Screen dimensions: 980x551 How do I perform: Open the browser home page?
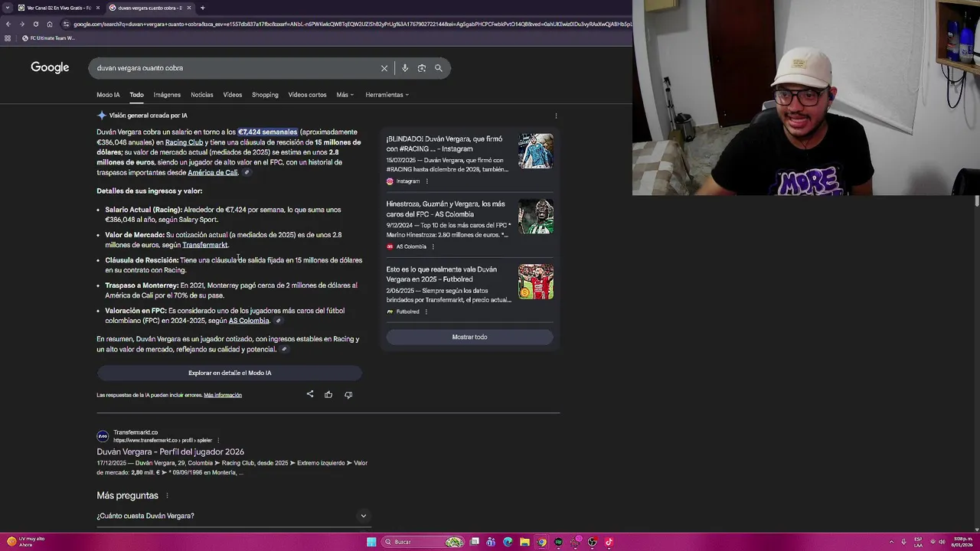tap(50, 24)
